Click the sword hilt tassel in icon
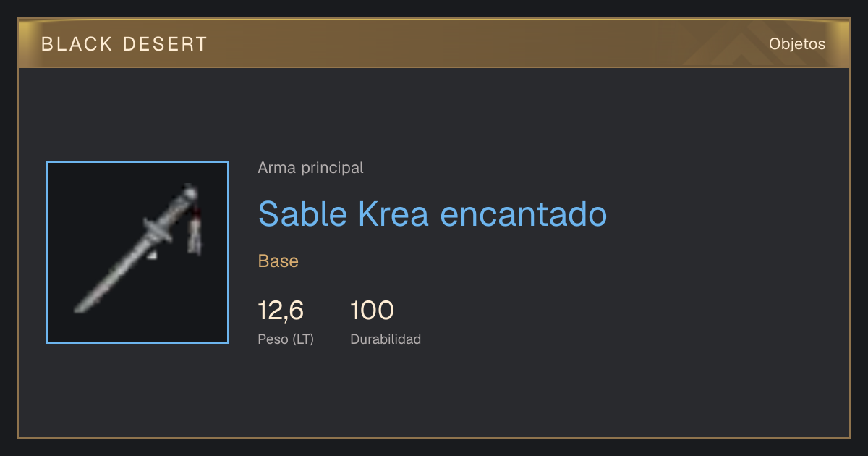The image size is (868, 456). tap(195, 230)
